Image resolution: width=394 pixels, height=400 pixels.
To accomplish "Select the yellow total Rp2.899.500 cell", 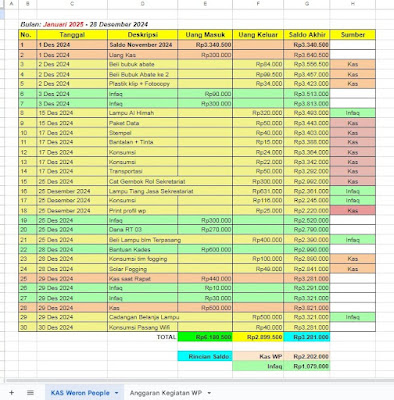I will click(258, 337).
